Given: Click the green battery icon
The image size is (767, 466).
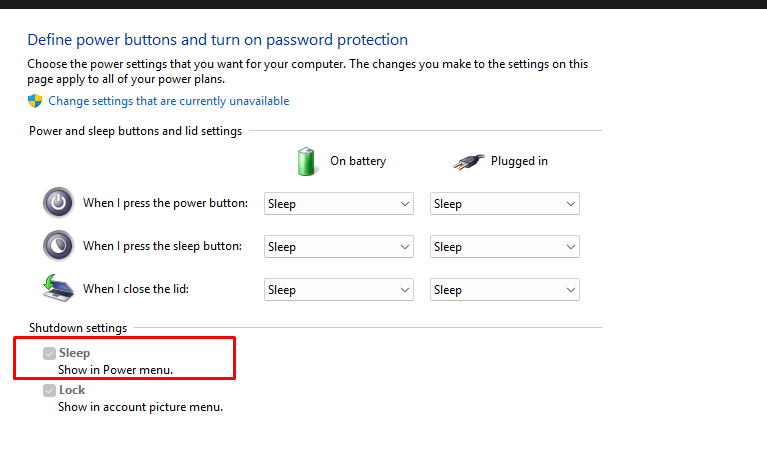Looking at the screenshot, I should 306,160.
